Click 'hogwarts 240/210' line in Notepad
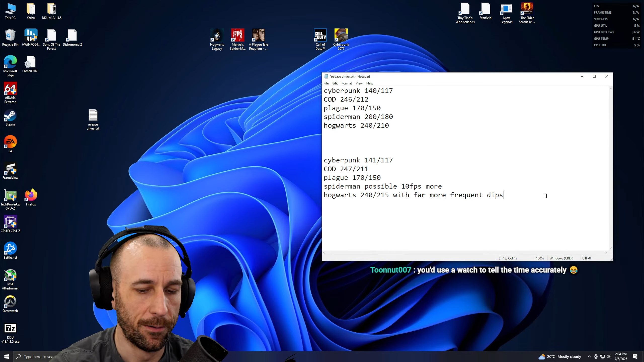The image size is (644, 362). (x=356, y=125)
